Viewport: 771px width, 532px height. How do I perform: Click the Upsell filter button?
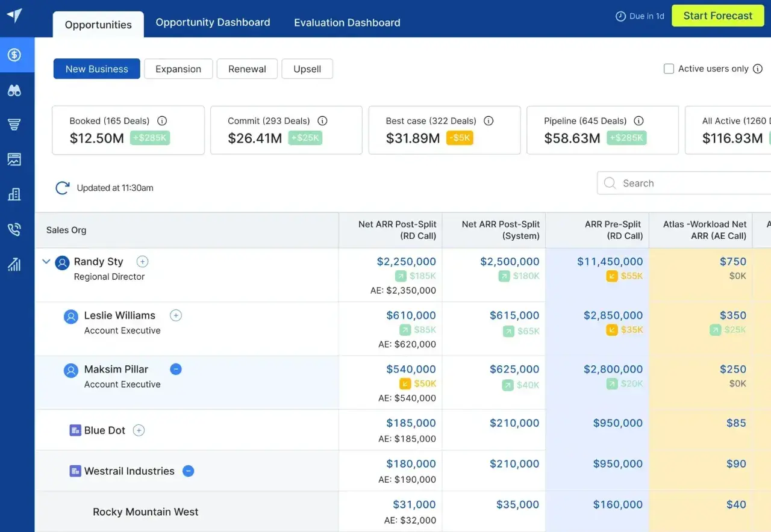pyautogui.click(x=307, y=69)
